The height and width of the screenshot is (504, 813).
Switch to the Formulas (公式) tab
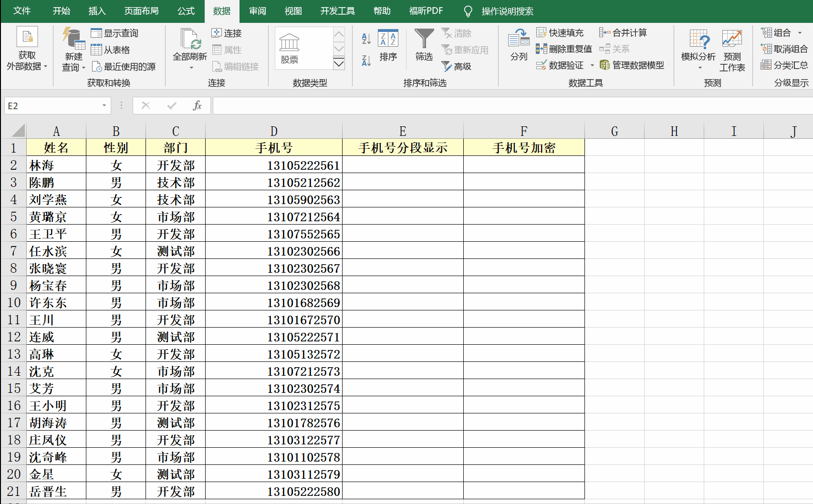(186, 11)
